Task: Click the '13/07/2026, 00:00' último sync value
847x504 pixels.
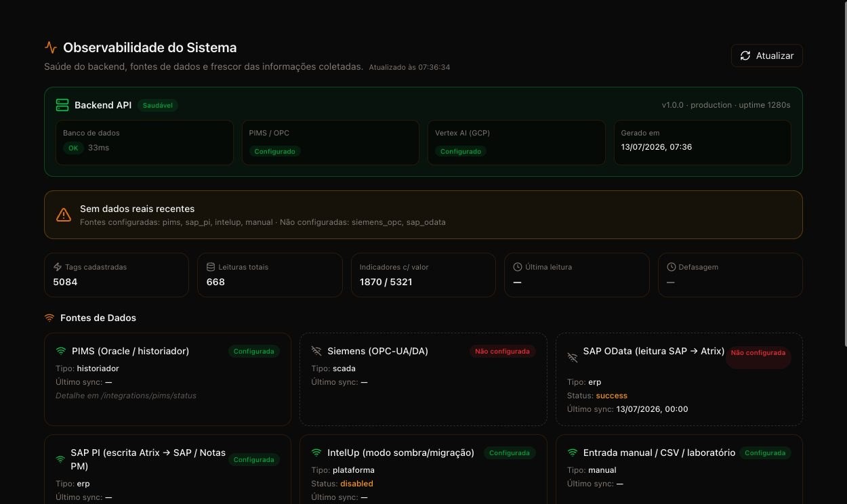Action: tap(653, 409)
